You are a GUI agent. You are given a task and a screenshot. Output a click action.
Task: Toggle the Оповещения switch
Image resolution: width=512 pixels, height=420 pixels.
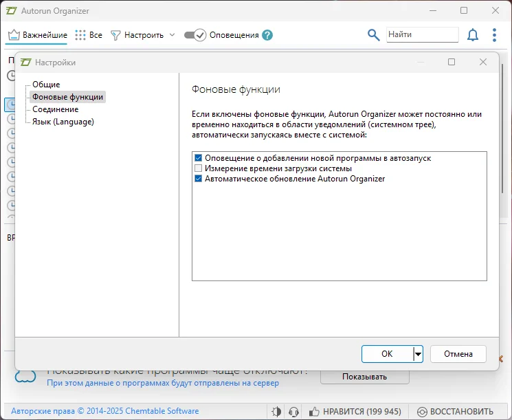[195, 35]
